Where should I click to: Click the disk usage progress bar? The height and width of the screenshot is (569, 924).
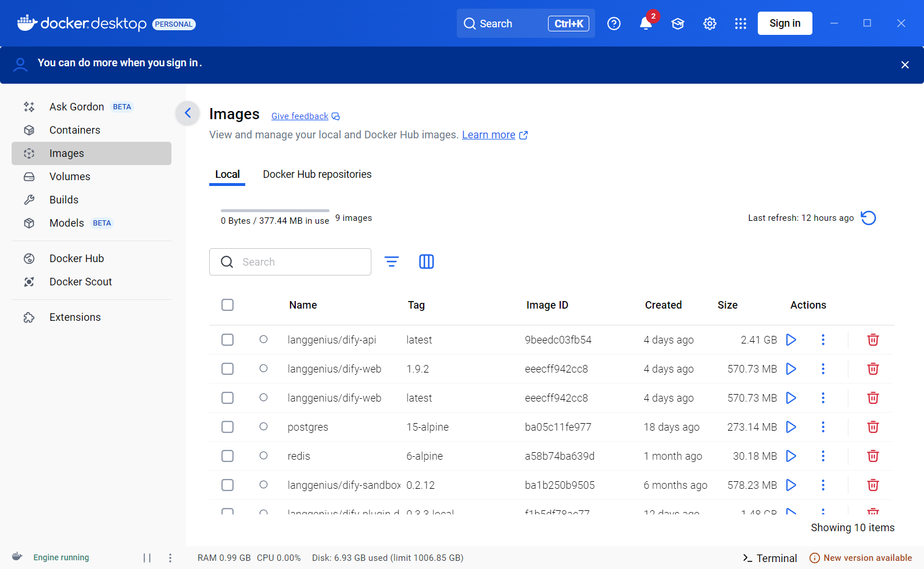pos(275,210)
